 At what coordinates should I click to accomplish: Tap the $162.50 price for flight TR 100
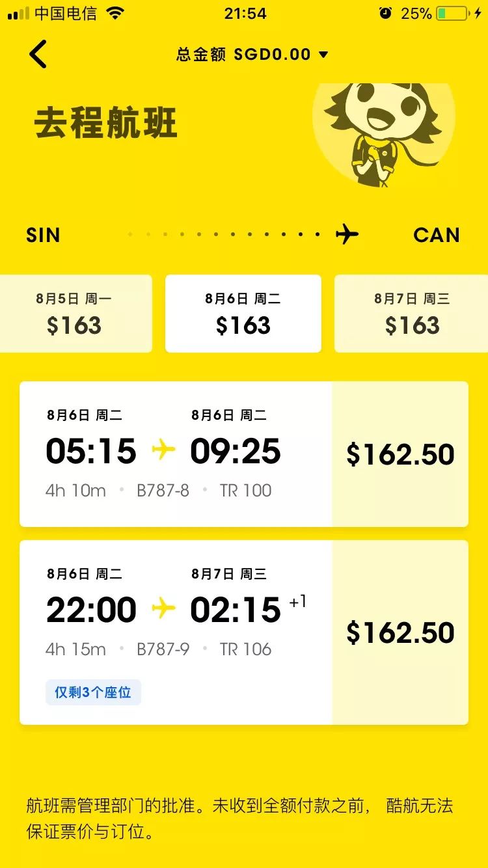pos(400,454)
